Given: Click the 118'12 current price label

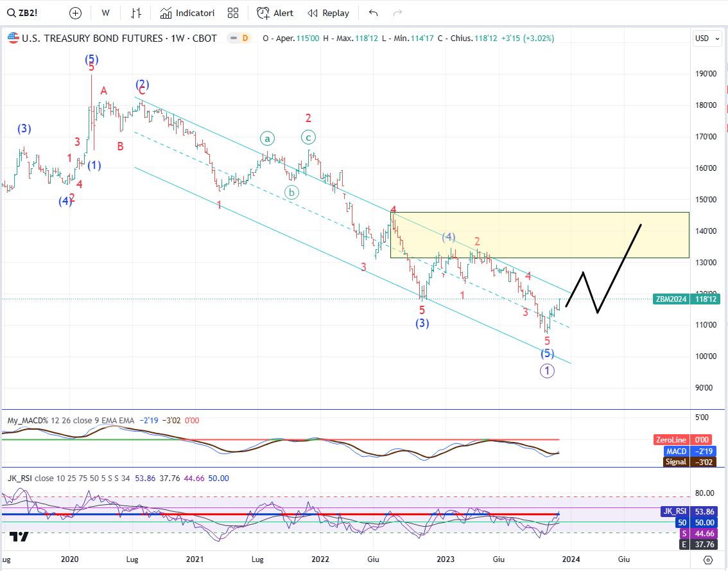Looking at the screenshot, I should pyautogui.click(x=706, y=299).
